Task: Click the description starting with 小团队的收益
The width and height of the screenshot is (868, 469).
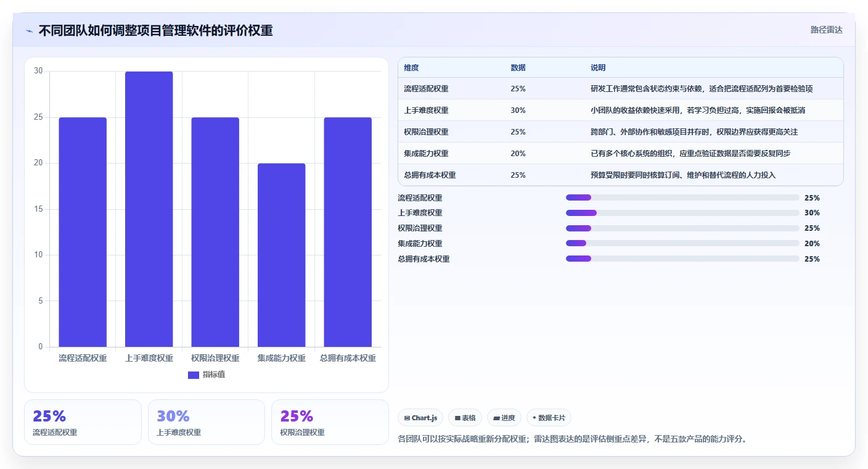Action: pyautogui.click(x=698, y=110)
